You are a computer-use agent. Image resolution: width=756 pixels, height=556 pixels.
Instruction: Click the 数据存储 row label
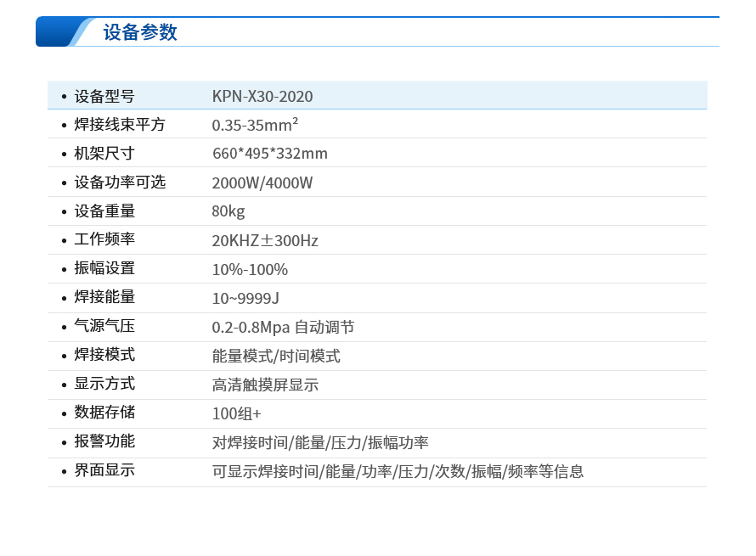pos(104,413)
